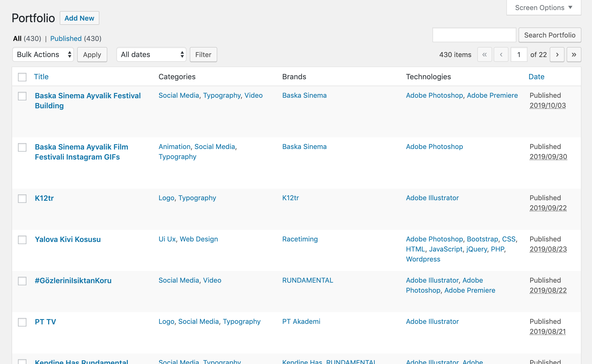
Task: Jump to the last page arrow
Action: coord(574,55)
